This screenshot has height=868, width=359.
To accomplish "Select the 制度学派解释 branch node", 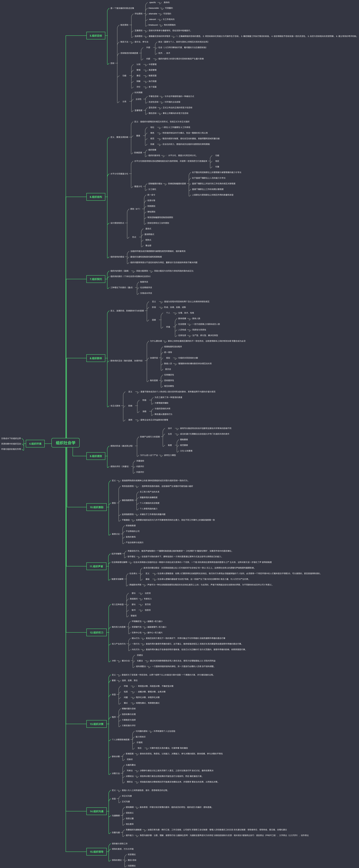I will [x=117, y=579].
